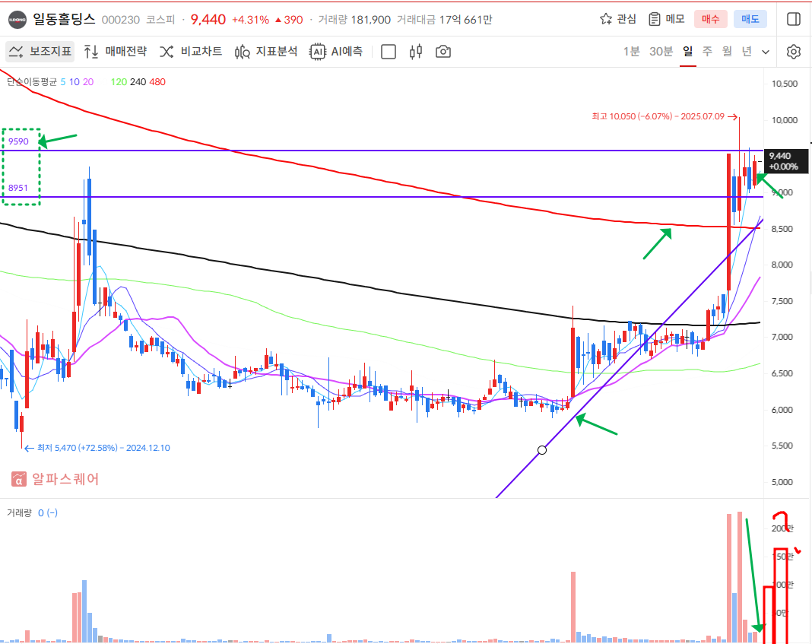
Task: Click the square fullscreen chart icon
Action: [x=389, y=52]
